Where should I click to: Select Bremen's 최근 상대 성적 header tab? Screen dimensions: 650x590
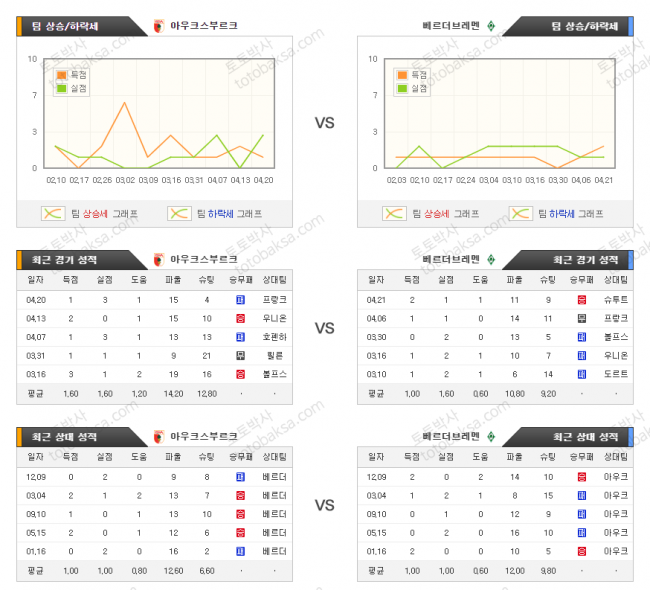[x=574, y=436]
